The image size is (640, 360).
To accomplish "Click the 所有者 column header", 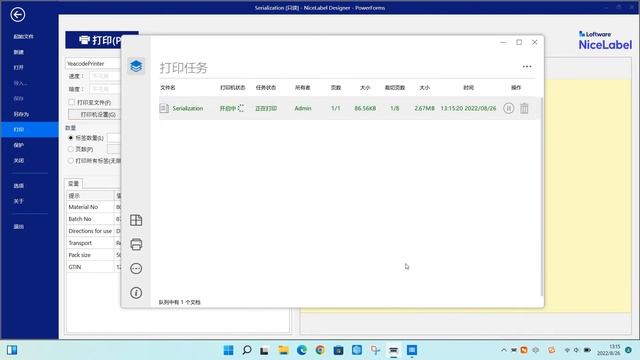I will pos(302,87).
